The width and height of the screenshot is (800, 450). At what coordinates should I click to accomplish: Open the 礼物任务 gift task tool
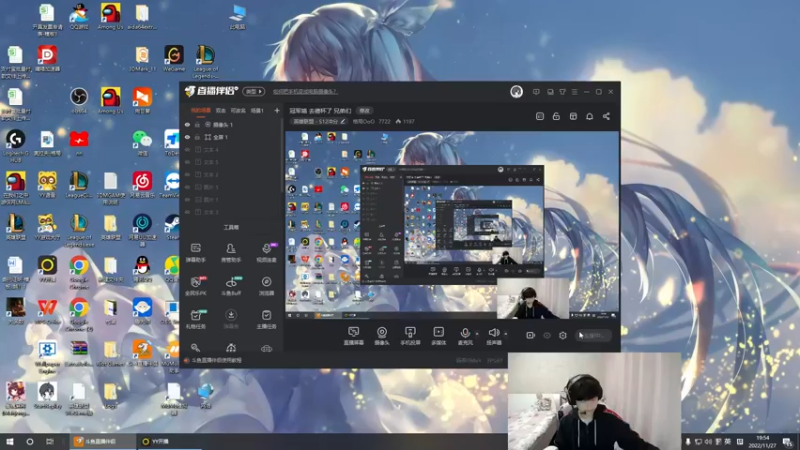pyautogui.click(x=195, y=319)
